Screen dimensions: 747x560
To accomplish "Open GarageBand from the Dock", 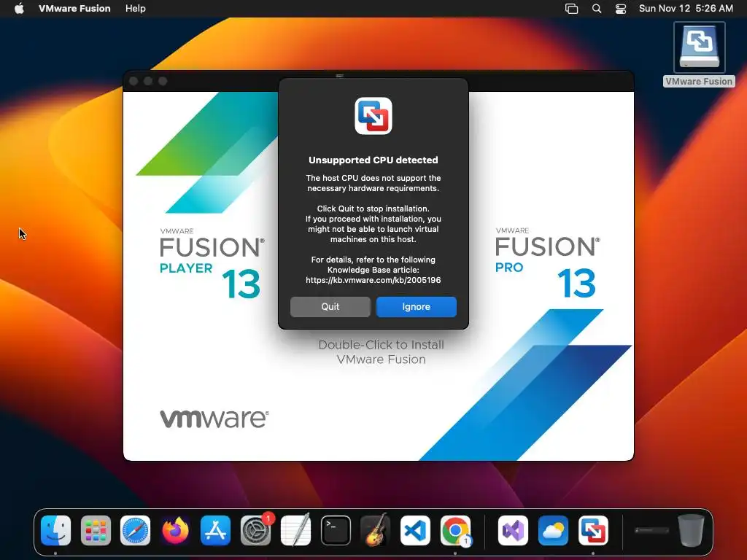I will (x=376, y=531).
